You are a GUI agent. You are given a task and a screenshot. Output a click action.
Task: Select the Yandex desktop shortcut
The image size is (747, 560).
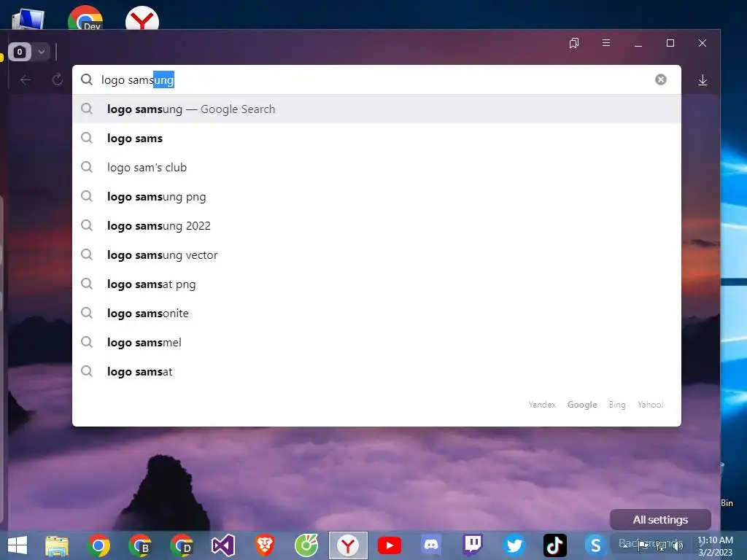coord(142,18)
